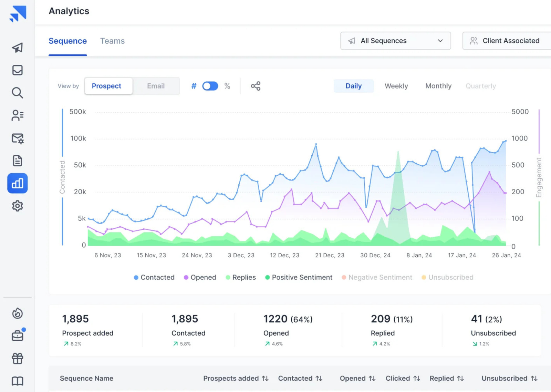551x392 pixels.
Task: Open the prospects list sidebar icon
Action: 17,115
